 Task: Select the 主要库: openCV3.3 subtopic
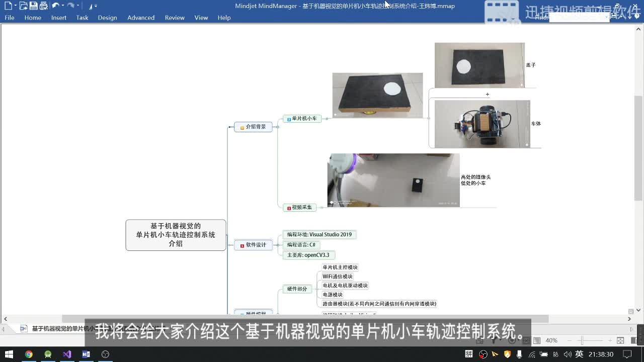point(308,255)
